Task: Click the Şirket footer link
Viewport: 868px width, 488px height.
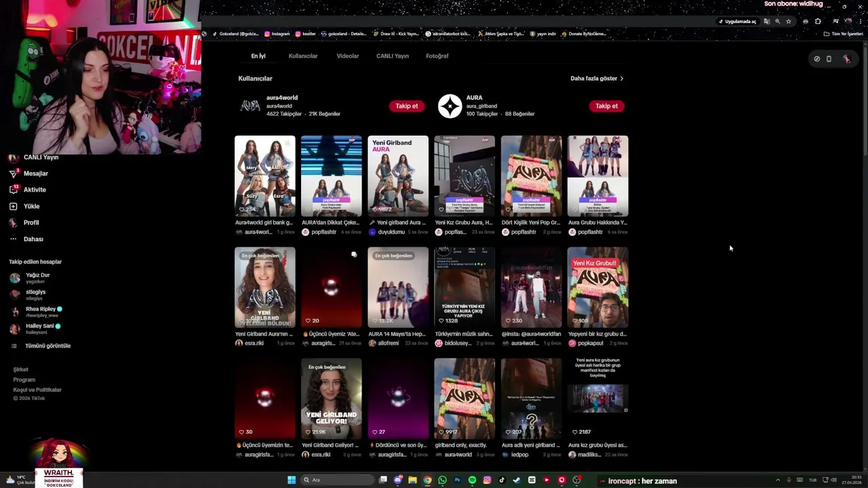Action: point(21,369)
